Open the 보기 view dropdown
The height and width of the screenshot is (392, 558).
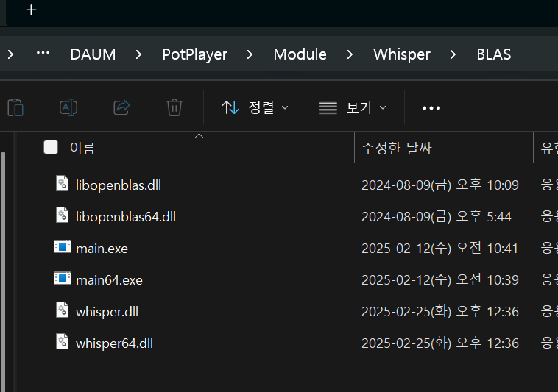click(x=353, y=107)
